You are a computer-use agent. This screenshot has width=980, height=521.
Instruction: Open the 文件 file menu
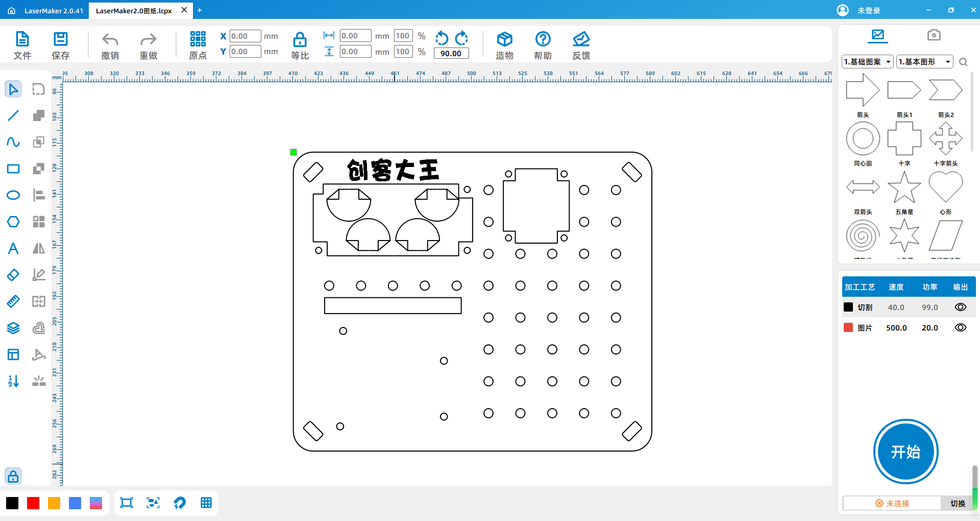pos(22,45)
